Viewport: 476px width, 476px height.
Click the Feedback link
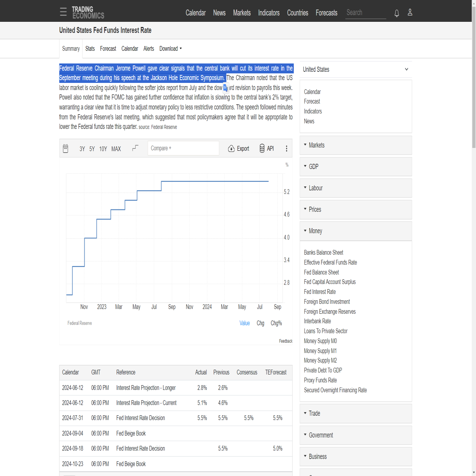(286, 341)
